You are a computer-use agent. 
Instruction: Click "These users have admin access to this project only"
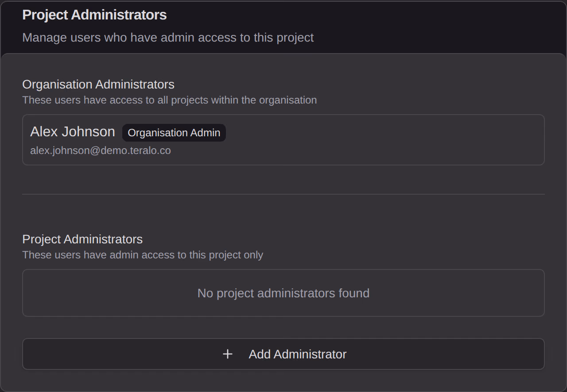143,255
